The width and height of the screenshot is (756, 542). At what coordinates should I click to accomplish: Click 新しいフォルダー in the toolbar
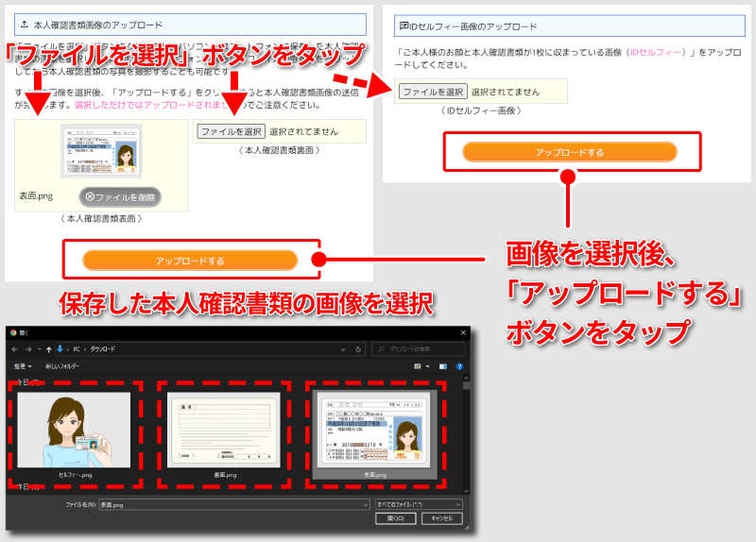tap(62, 365)
